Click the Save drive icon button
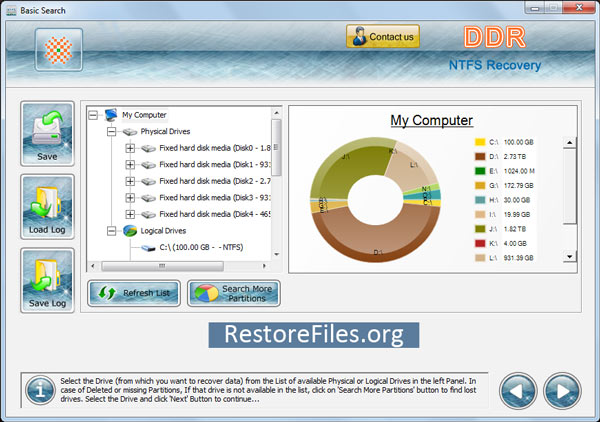Image resolution: width=600 pixels, height=422 pixels. [47, 134]
